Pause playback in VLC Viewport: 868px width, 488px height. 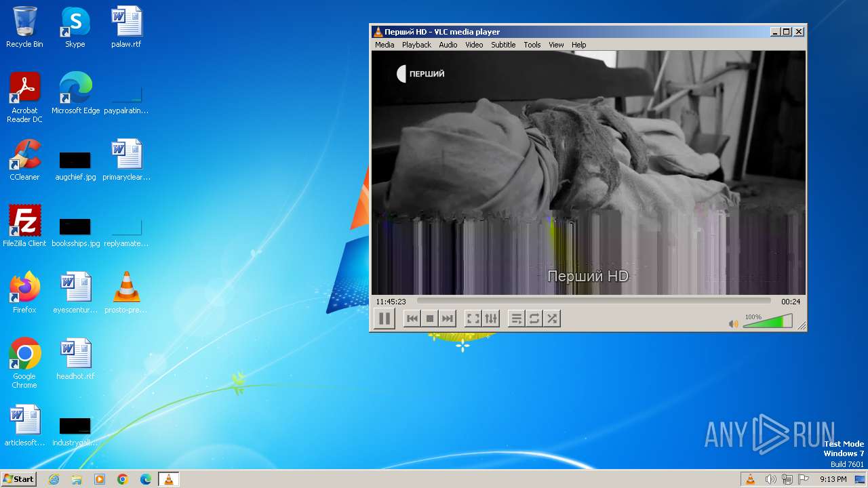pyautogui.click(x=384, y=319)
